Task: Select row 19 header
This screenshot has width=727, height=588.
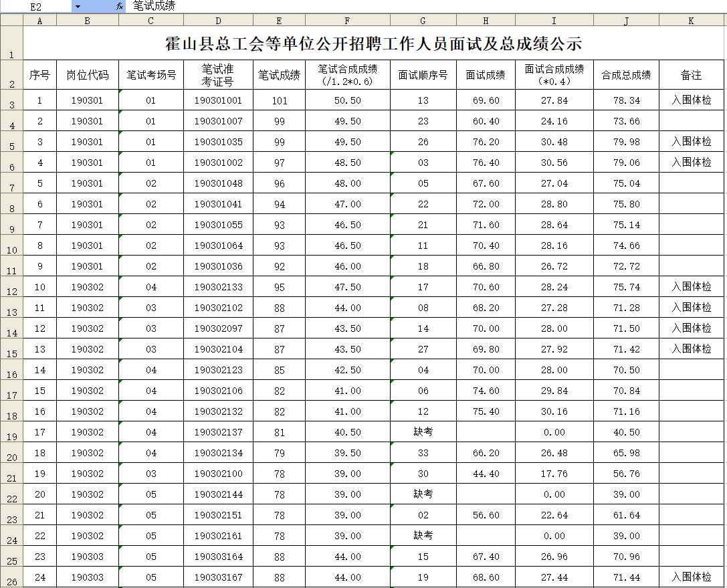Action: coord(11,431)
